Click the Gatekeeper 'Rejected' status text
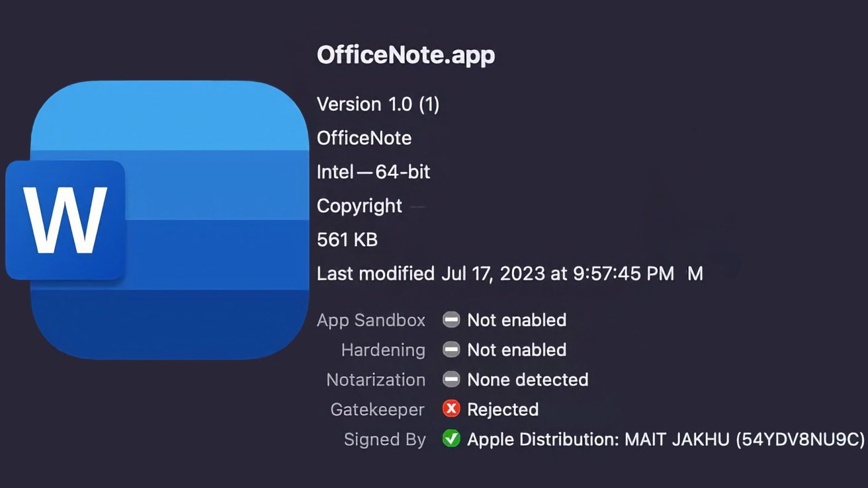Image resolution: width=868 pixels, height=488 pixels. click(x=503, y=410)
